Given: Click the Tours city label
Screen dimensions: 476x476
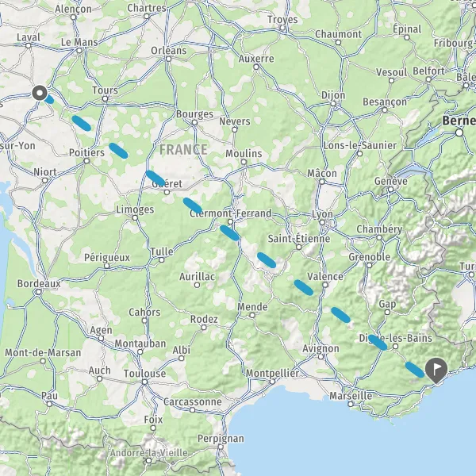Looking at the screenshot, I should 105,90.
